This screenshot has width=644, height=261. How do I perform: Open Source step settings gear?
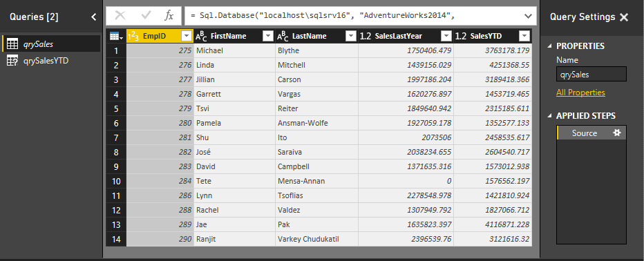pos(617,133)
